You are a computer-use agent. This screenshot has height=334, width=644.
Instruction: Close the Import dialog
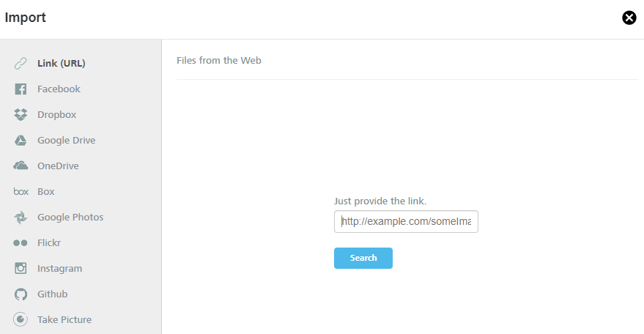[x=629, y=18]
